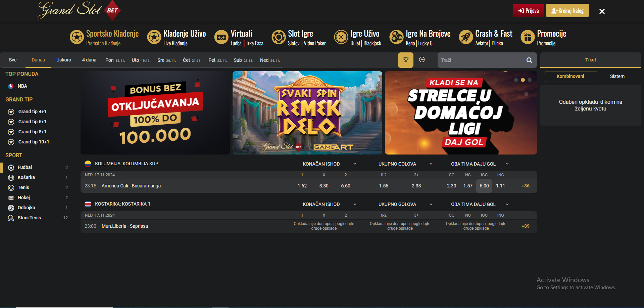Switch to Danas tab
644x308 pixels.
(x=38, y=60)
